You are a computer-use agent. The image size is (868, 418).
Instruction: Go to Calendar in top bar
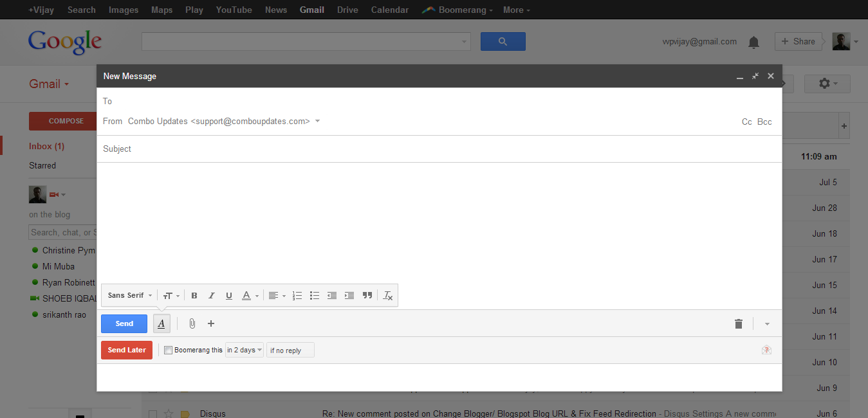[x=390, y=10]
